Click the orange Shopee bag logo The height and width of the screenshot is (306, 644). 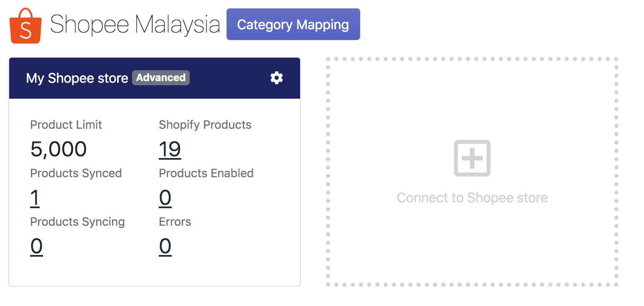coord(25,25)
